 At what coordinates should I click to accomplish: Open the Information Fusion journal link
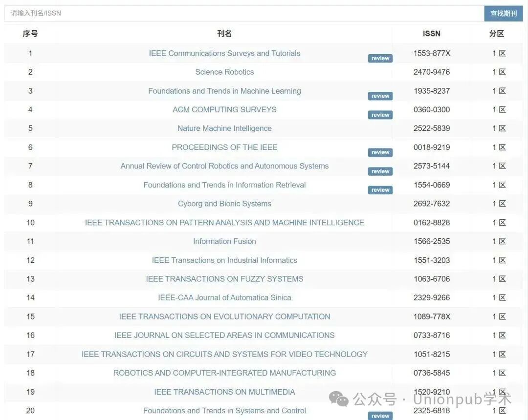click(224, 241)
